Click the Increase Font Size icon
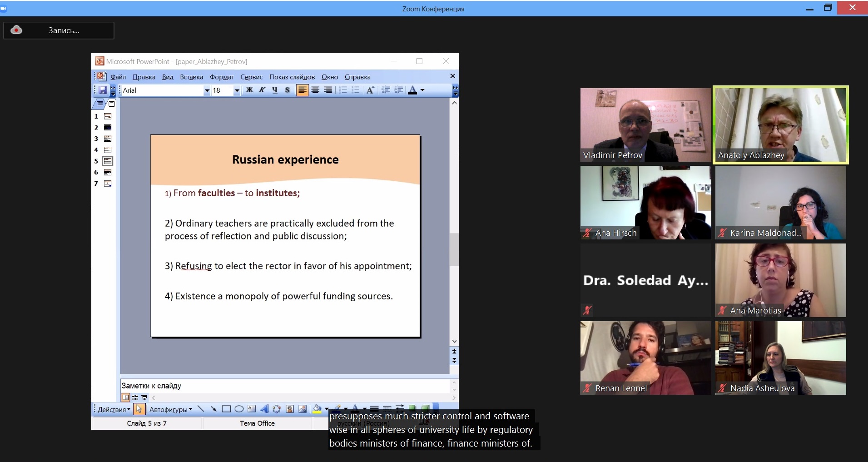 (x=370, y=90)
